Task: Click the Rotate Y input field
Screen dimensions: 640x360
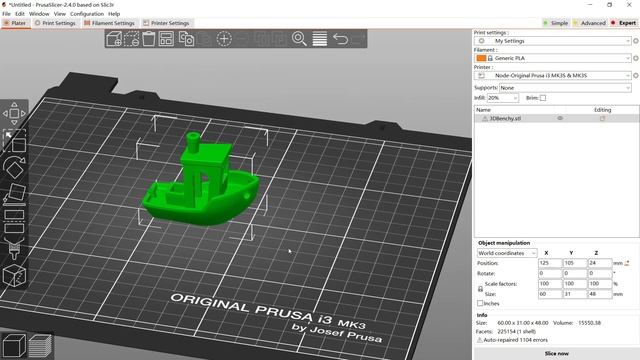Action: (x=575, y=273)
